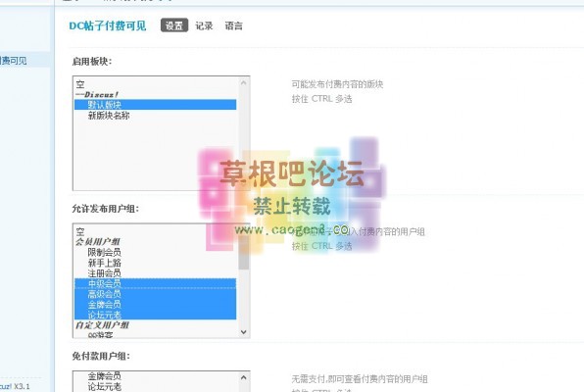584x392 pixels.
Task: Select 论坛元老 in 免付款用户组 list
Action: 156,387
